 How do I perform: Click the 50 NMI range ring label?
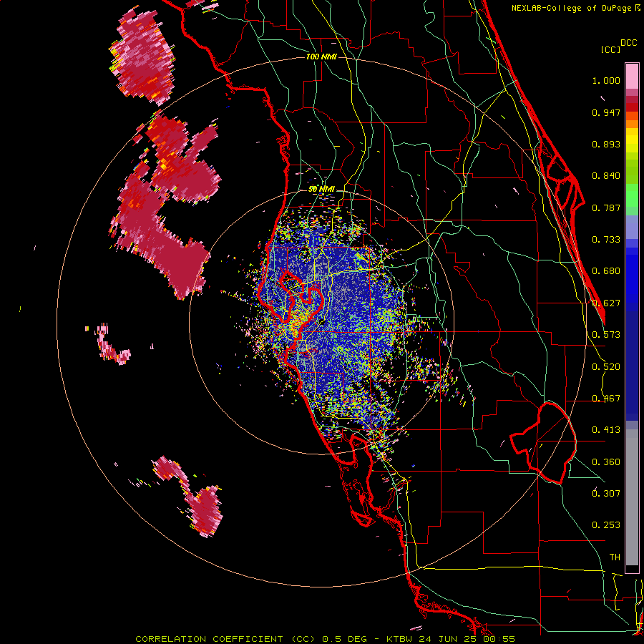[321, 190]
